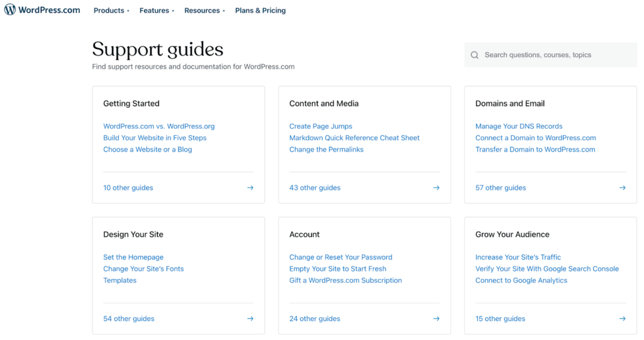Click the arrow icon in Domains and Email card
644x340 pixels.
[x=622, y=188]
